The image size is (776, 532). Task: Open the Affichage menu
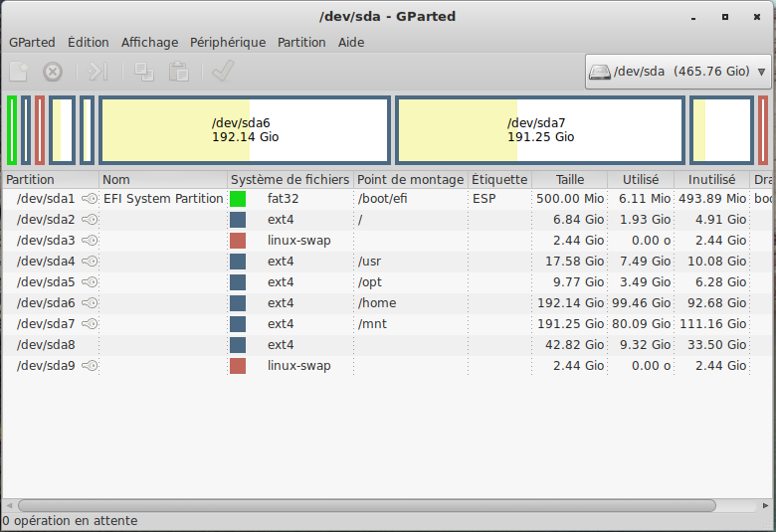tap(149, 43)
